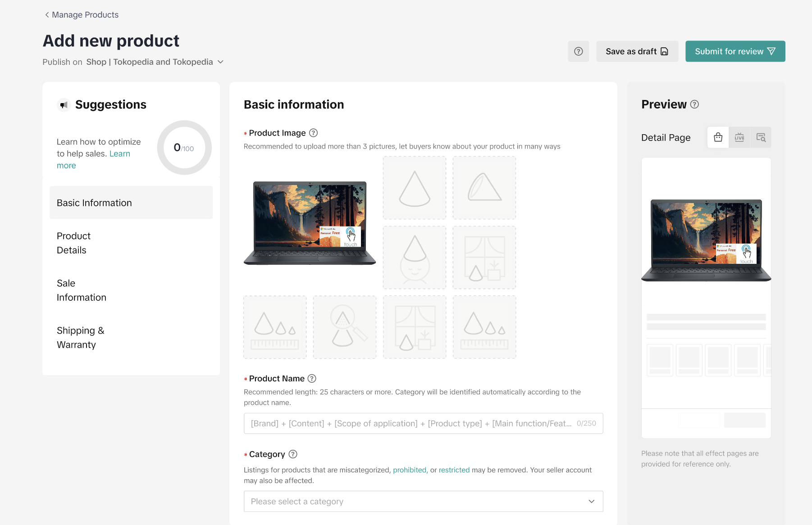Click Submit for review button
Screen dimensions: 812x525
(x=735, y=51)
